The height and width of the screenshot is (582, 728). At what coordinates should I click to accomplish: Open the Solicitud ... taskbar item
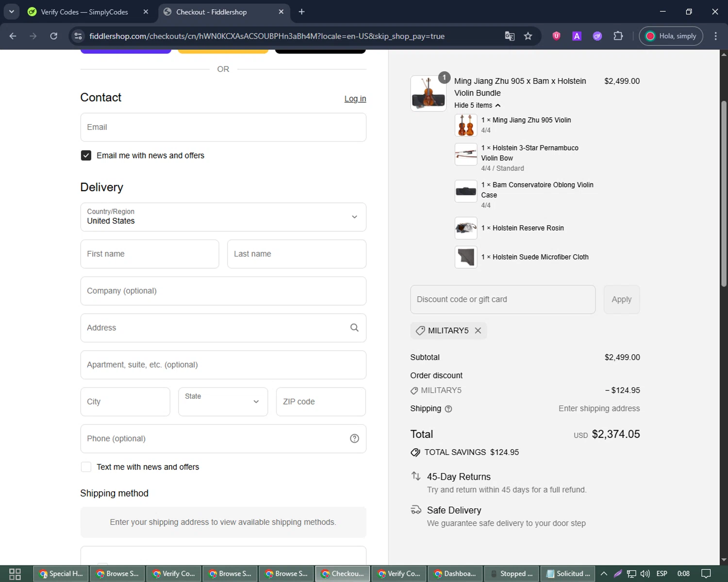click(x=568, y=574)
